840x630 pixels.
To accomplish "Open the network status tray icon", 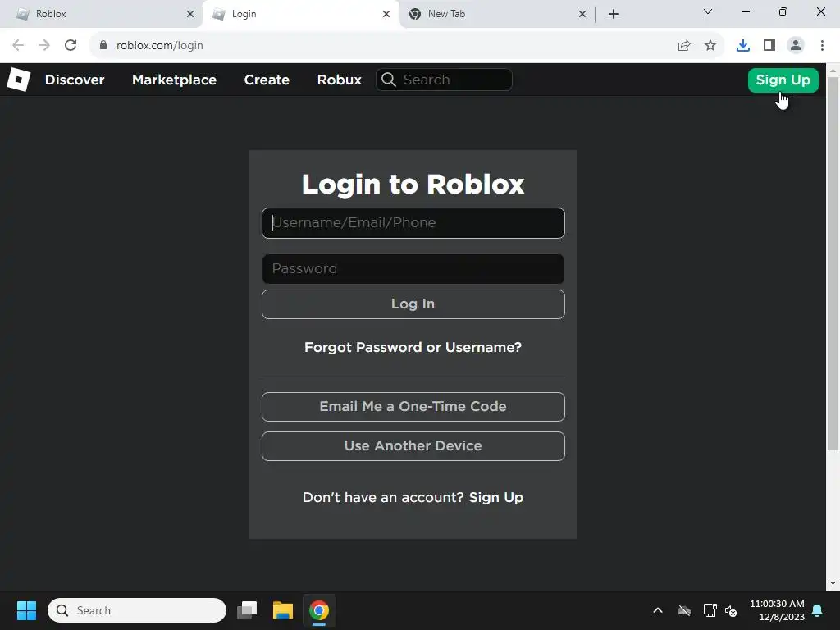I will click(x=710, y=610).
